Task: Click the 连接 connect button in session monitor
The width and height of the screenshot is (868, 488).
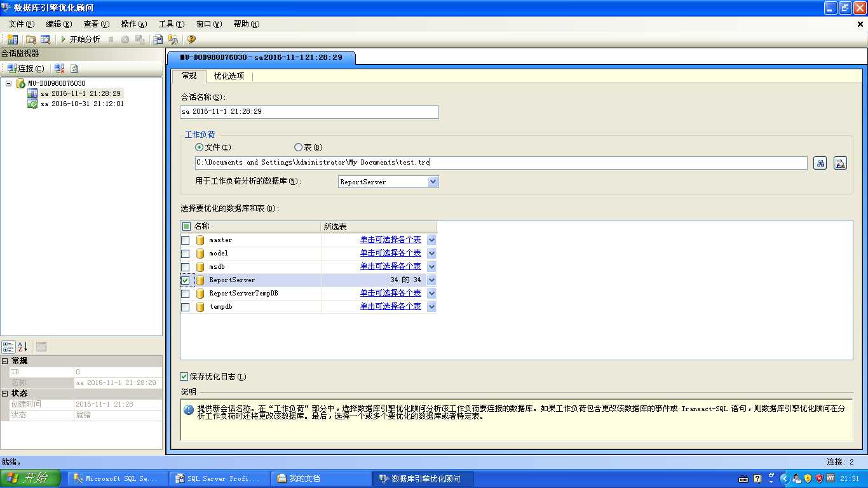Action: (26, 69)
